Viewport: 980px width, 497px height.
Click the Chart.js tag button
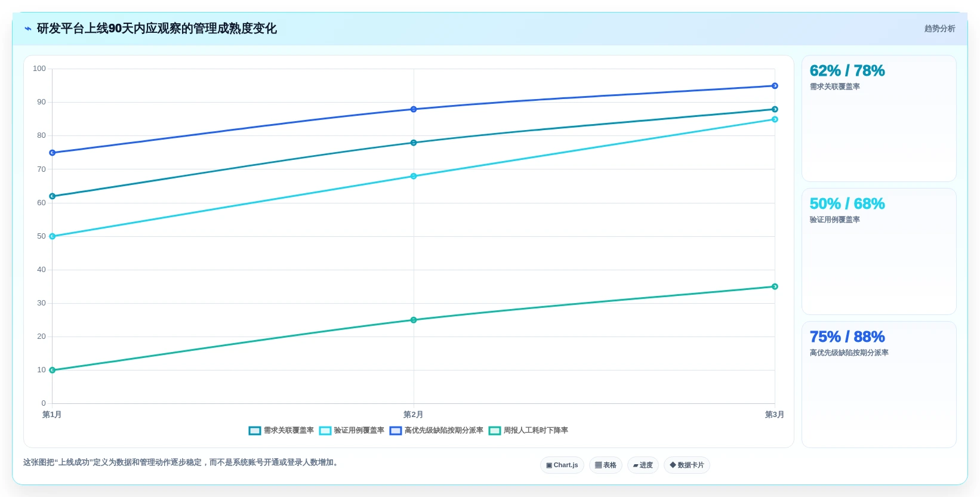[562, 465]
